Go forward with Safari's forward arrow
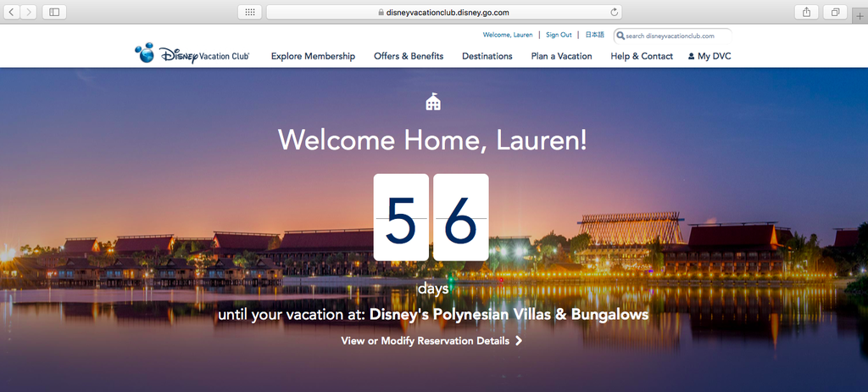This screenshot has width=868, height=392. (x=28, y=12)
